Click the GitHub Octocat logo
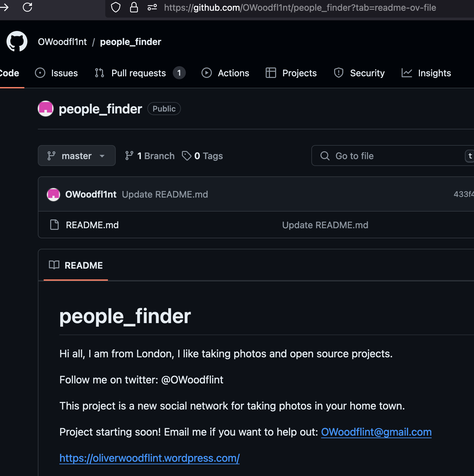Viewport: 474px width, 476px height. click(x=17, y=41)
